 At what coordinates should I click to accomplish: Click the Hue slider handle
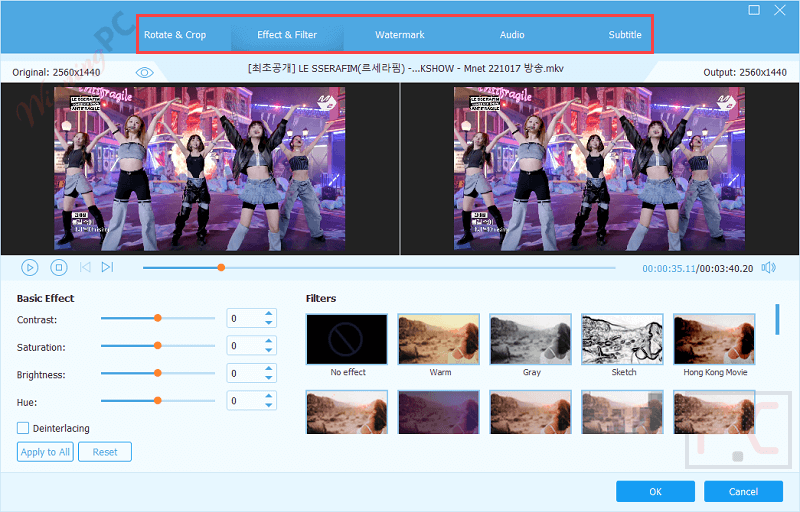158,401
